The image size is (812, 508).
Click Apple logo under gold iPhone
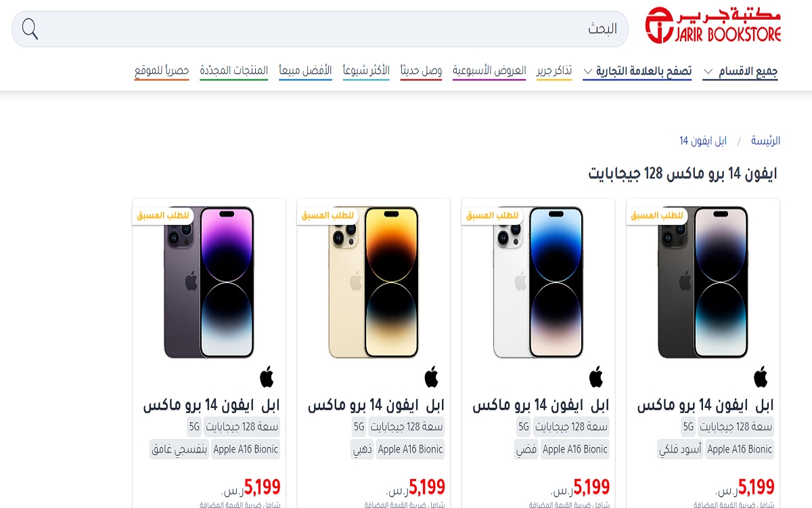coord(432,377)
